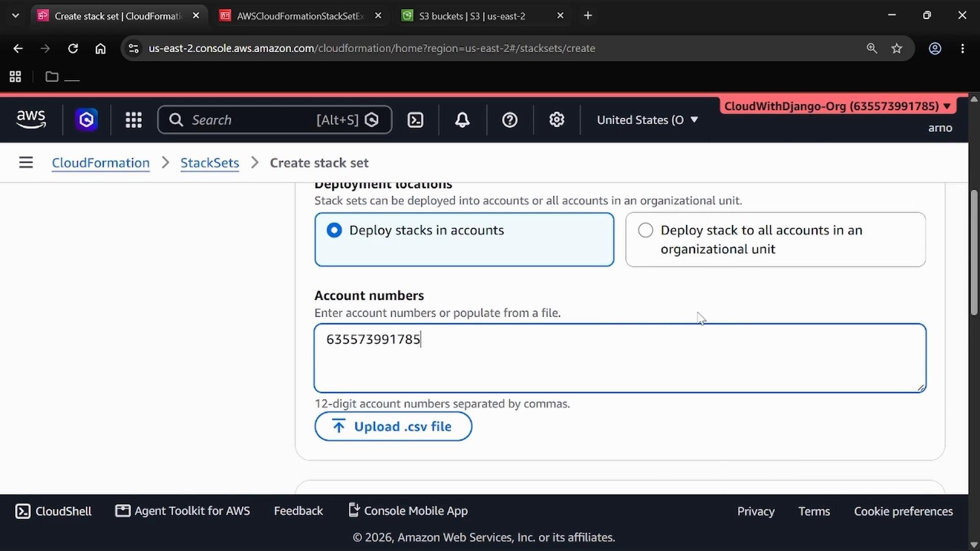Click the Create stack set breadcrumb text

click(x=319, y=163)
